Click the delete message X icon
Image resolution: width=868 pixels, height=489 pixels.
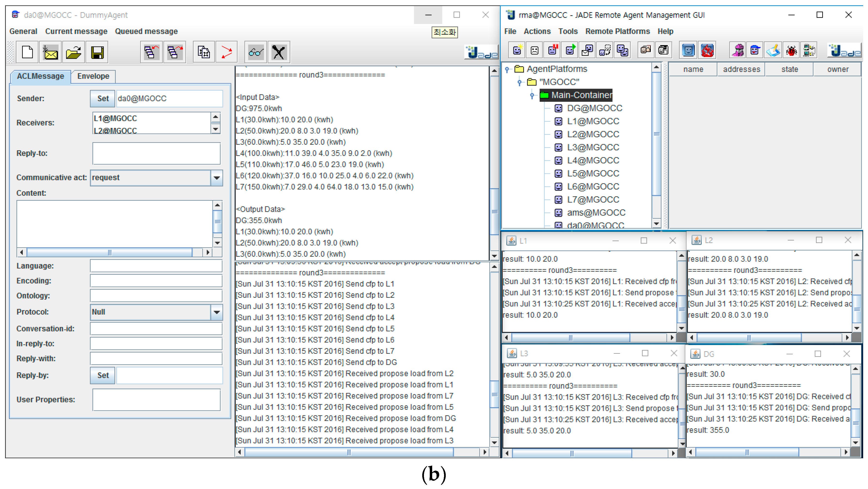point(279,53)
